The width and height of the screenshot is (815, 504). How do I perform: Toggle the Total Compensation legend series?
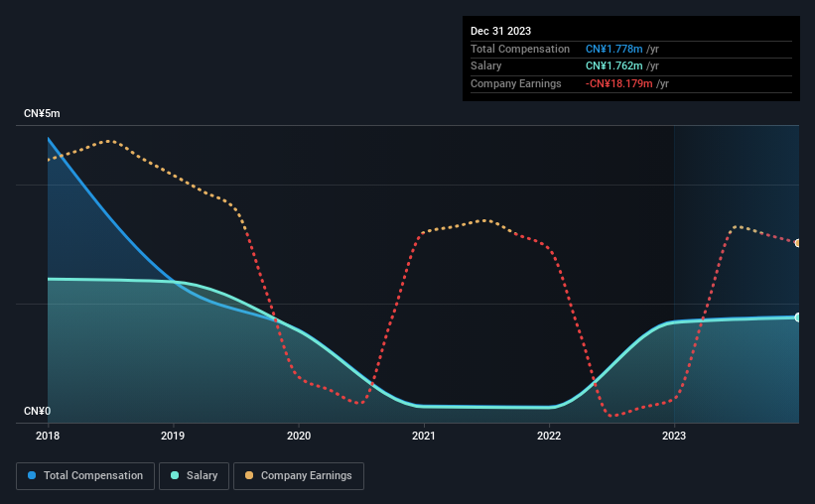[85, 476]
